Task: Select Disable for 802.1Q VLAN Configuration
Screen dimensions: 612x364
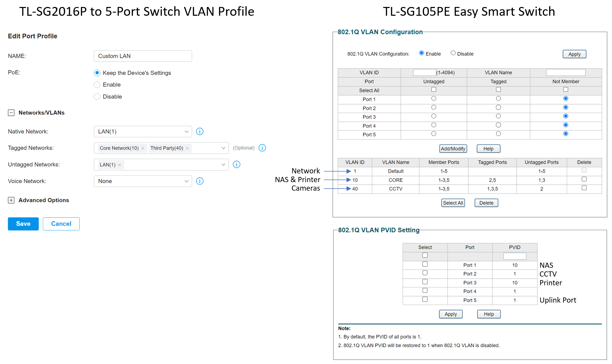Action: [453, 53]
